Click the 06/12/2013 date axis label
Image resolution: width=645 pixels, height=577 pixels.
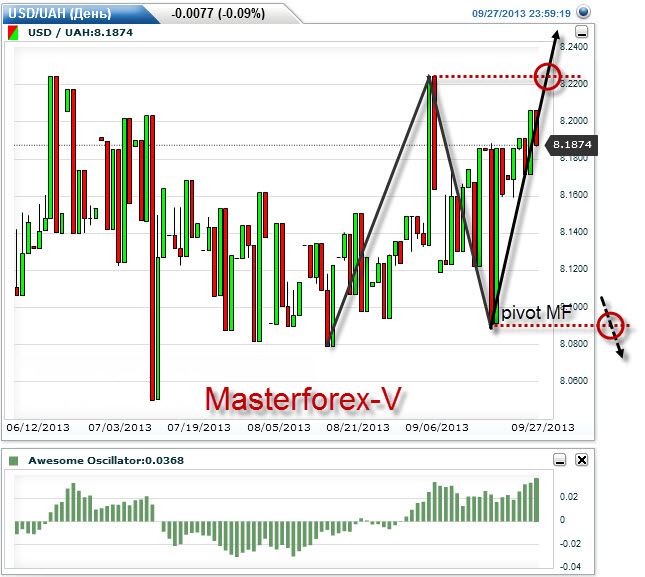(38, 428)
